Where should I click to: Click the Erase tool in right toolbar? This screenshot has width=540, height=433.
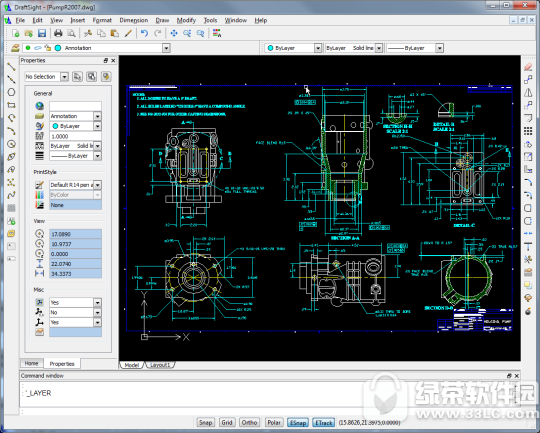528,67
